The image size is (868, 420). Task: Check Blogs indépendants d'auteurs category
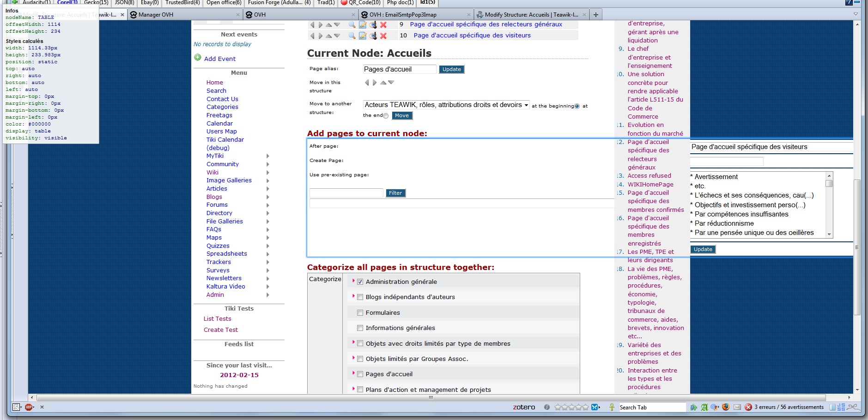[360, 297]
